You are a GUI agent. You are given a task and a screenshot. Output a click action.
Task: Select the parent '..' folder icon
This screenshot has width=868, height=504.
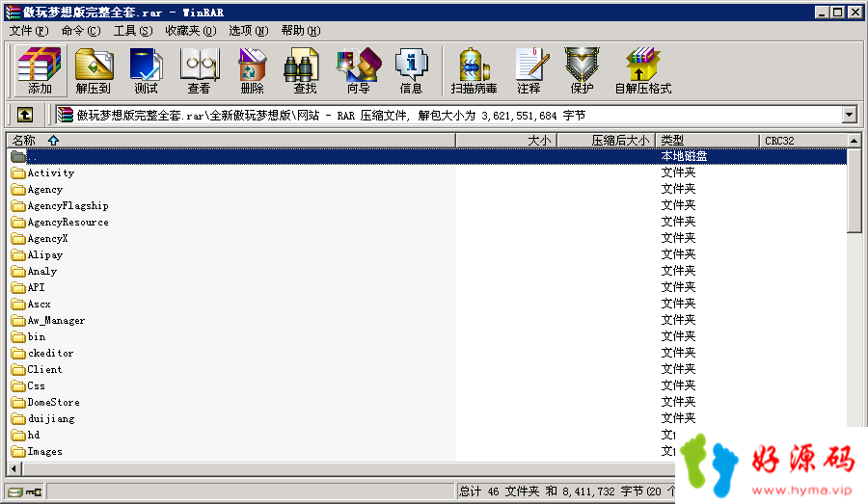tap(19, 156)
